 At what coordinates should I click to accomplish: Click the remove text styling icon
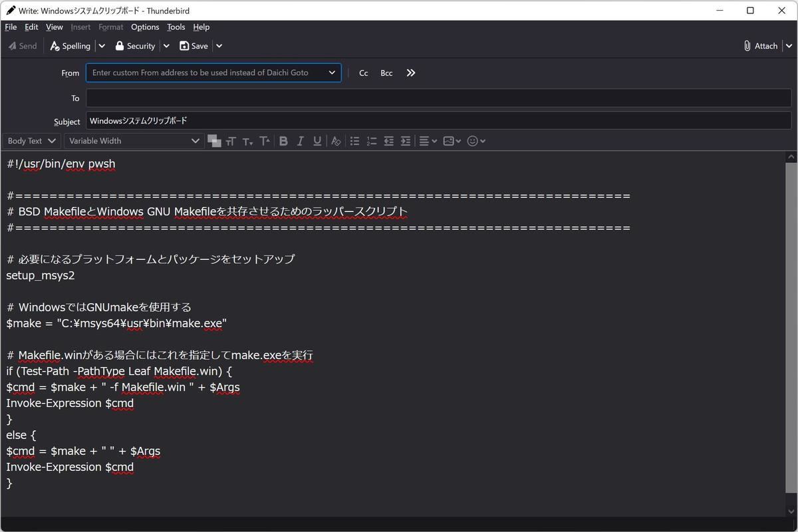336,141
